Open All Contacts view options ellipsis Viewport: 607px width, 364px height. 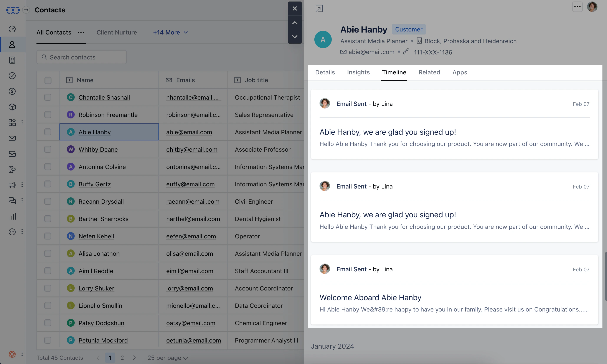[81, 32]
